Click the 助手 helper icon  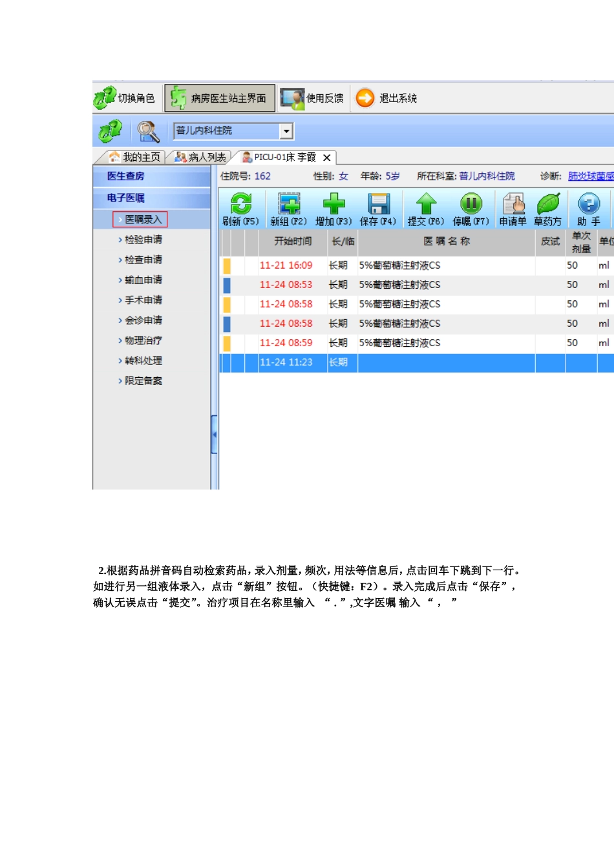(x=589, y=209)
